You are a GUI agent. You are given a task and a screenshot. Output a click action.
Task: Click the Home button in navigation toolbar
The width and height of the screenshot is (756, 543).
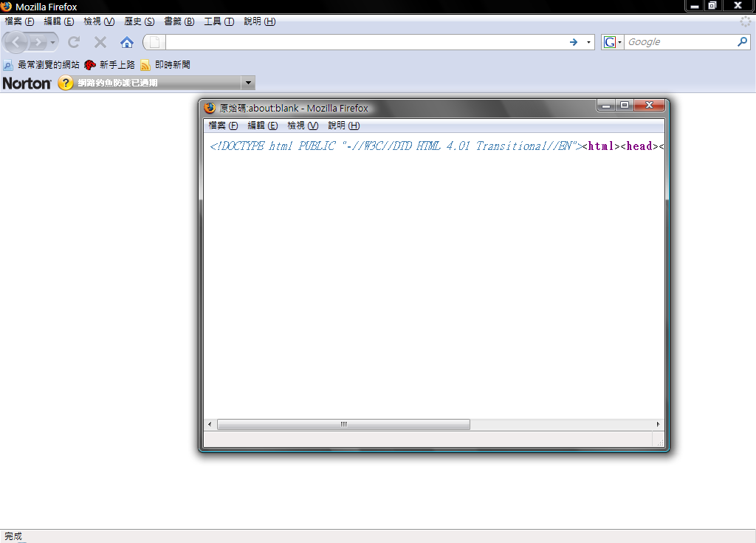coord(127,42)
